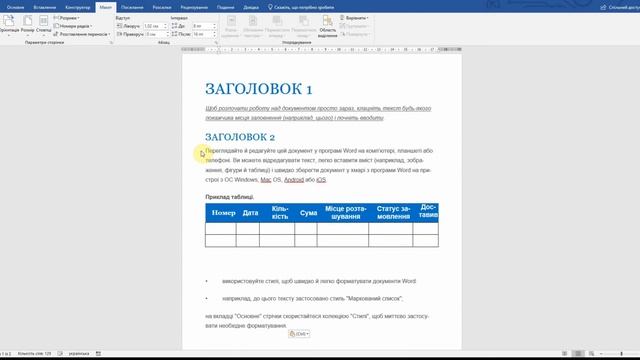This screenshot has width=640, height=360.
Task: Click the Статус замовлення header cell
Action: click(391, 213)
